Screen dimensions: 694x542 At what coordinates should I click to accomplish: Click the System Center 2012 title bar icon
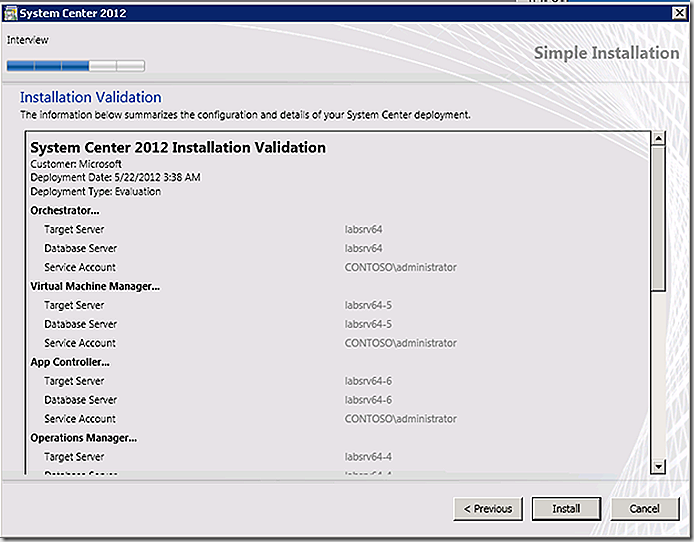point(10,13)
